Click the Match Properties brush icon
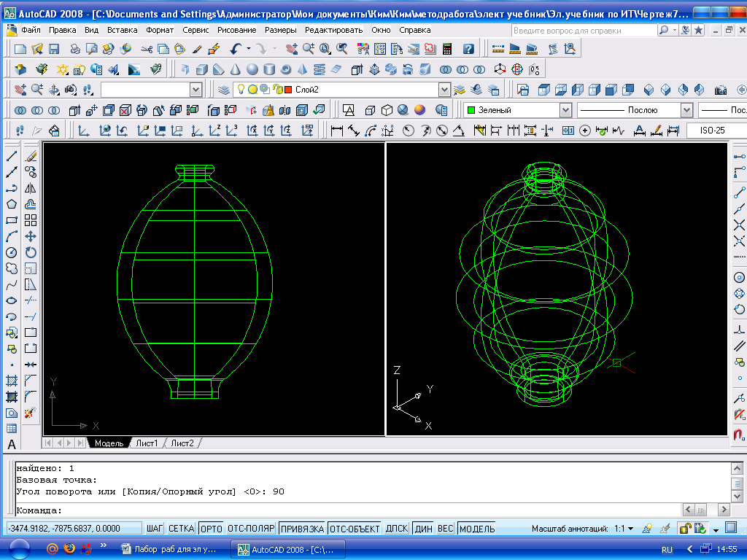This screenshot has height=560, width=747. 197,49
